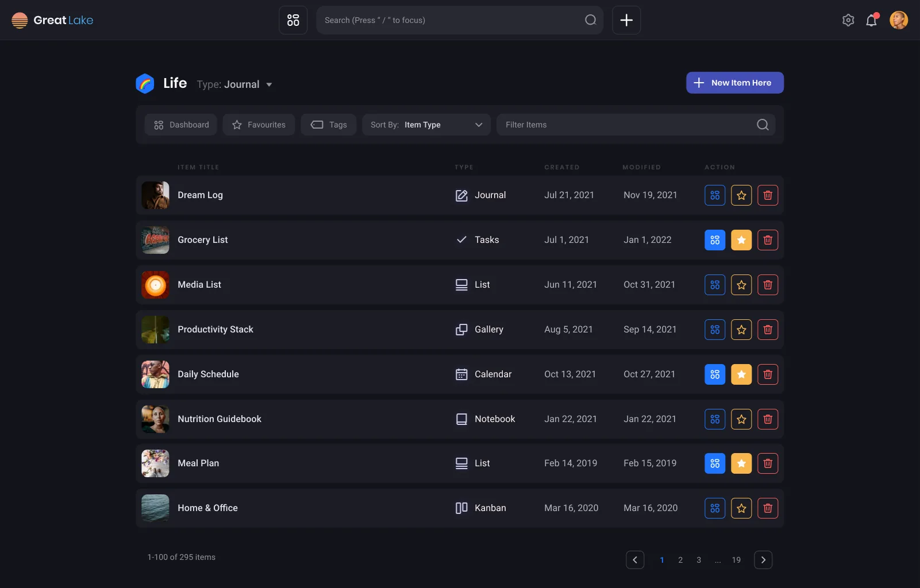The width and height of the screenshot is (920, 588).
Task: Delete the Dream Log item
Action: point(768,195)
